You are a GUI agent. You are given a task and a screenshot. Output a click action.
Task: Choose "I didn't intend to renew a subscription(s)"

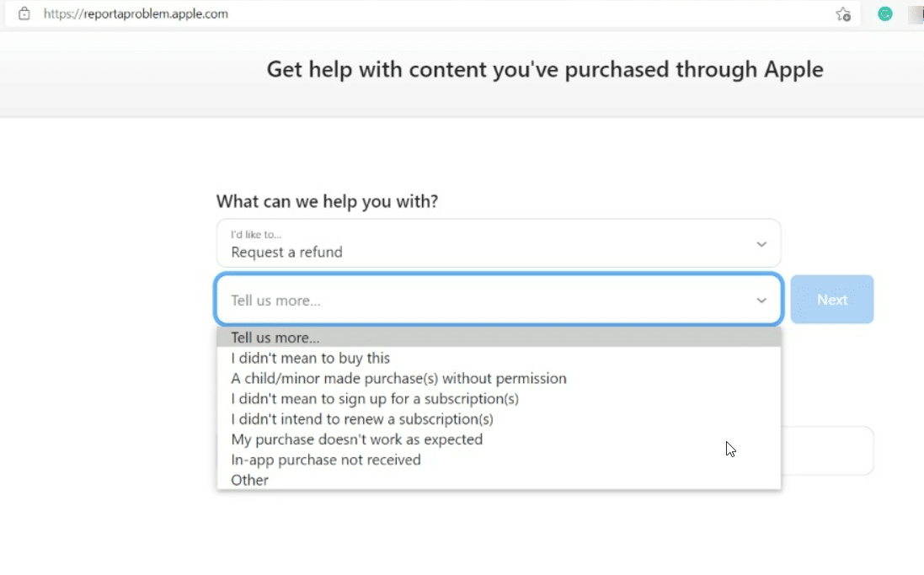coord(362,418)
